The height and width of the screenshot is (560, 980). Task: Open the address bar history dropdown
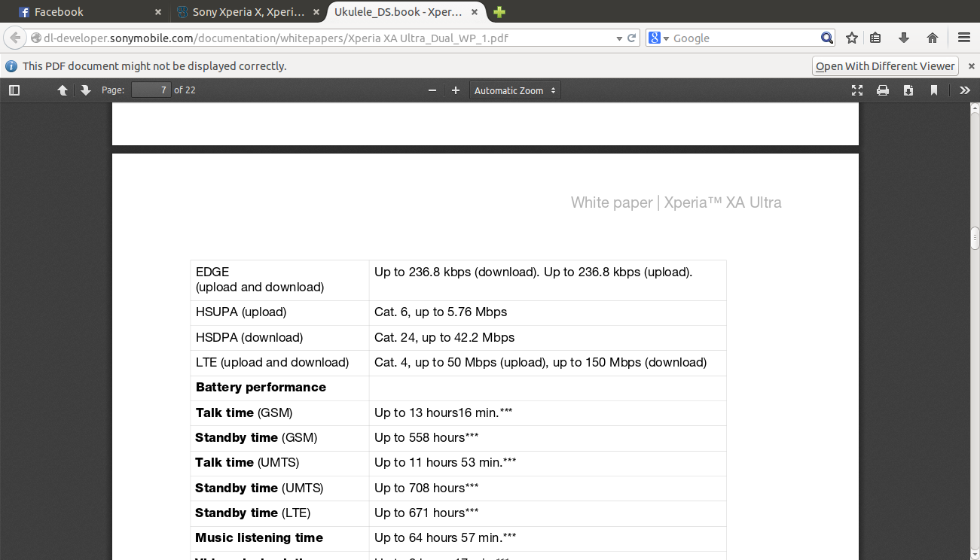(x=619, y=38)
